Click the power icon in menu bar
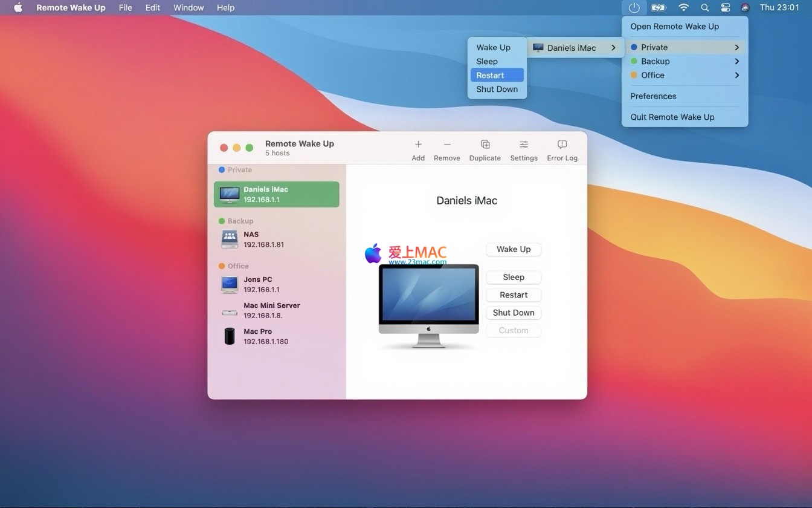Screen dimensions: 812x508 click(634, 8)
